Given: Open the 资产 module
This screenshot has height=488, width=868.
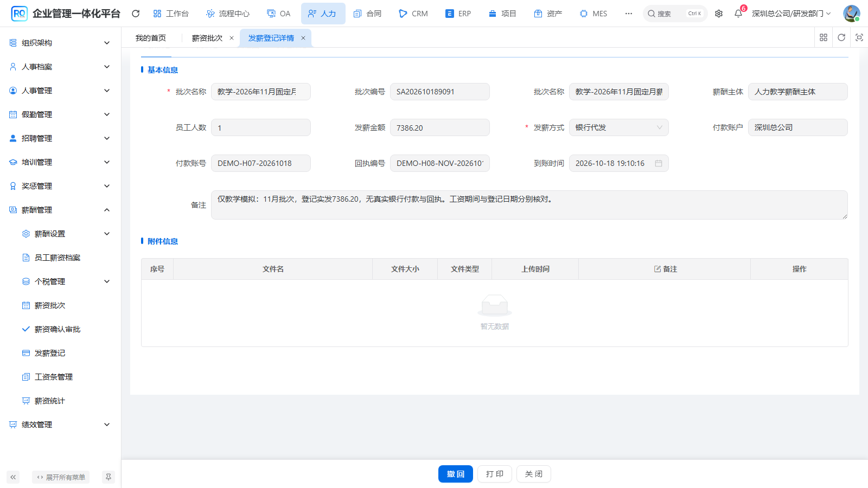Looking at the screenshot, I should coord(548,14).
